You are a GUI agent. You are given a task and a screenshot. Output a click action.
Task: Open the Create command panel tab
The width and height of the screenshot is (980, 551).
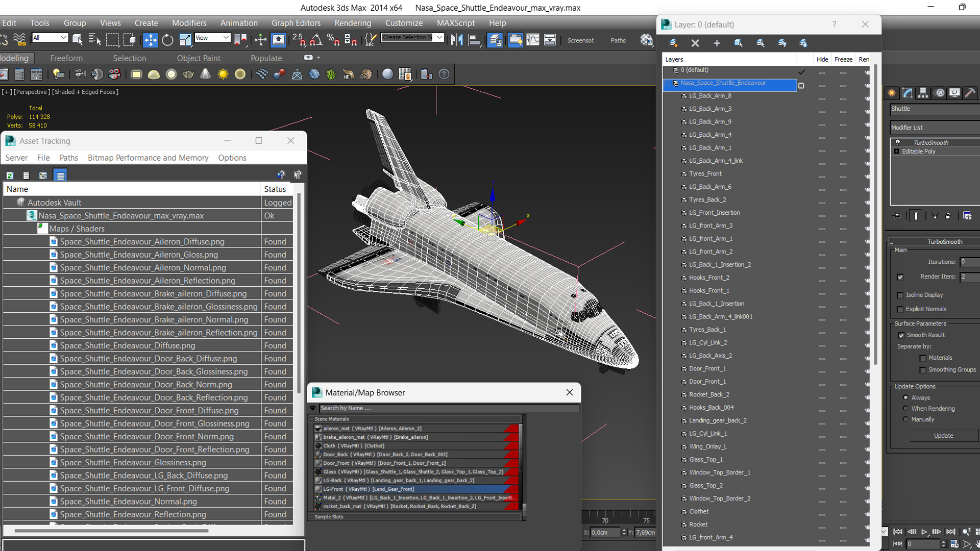click(892, 93)
